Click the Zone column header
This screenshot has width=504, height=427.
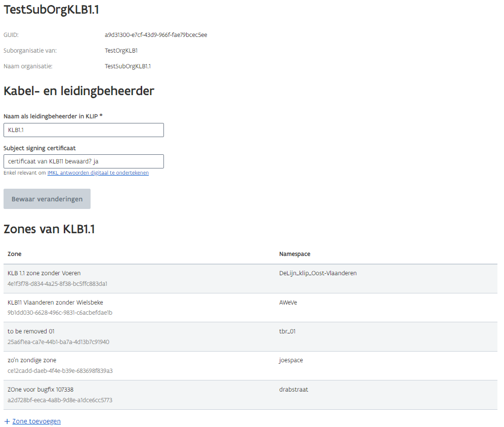(x=15, y=253)
